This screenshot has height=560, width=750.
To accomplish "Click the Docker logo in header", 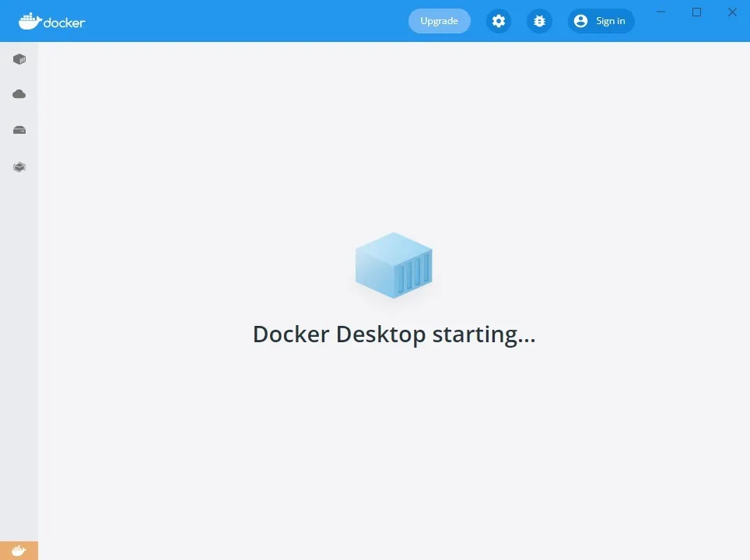I will [x=51, y=22].
